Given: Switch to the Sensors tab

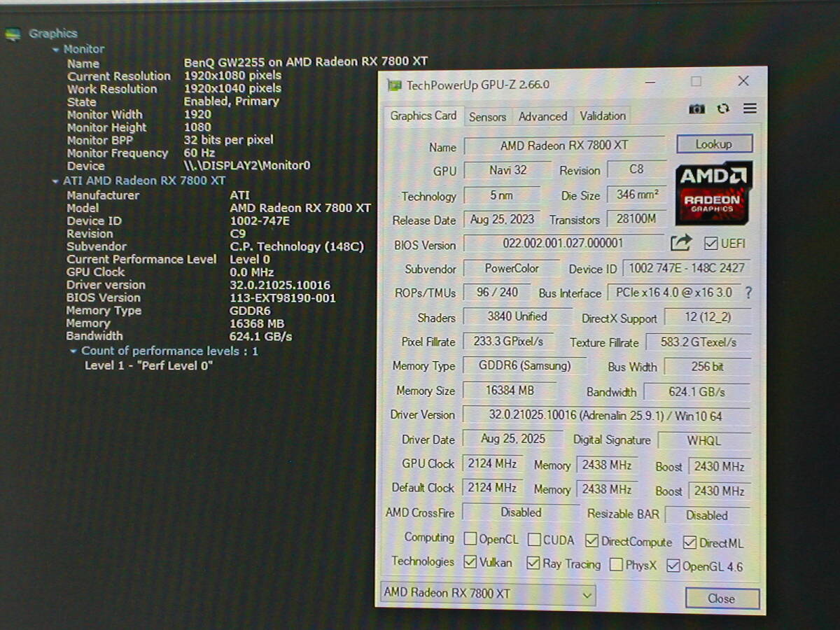Looking at the screenshot, I should click(487, 117).
